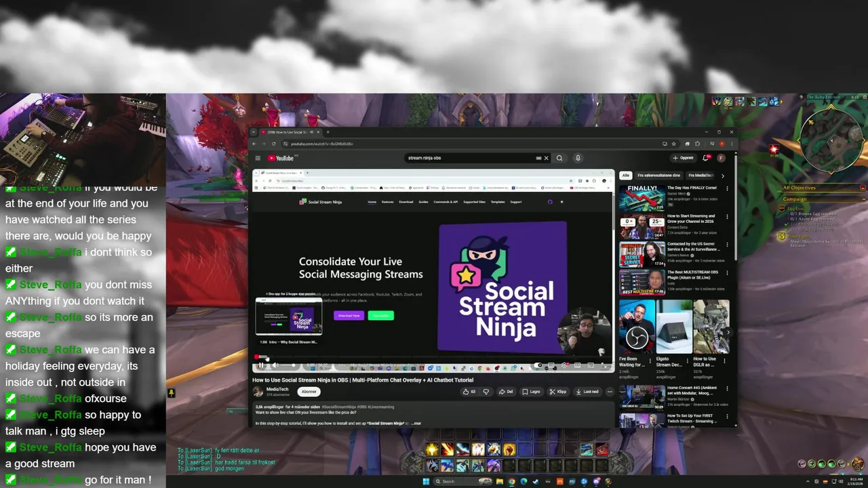Start voice search with the microphone icon
This screenshot has height=488, width=868.
pyautogui.click(x=578, y=158)
